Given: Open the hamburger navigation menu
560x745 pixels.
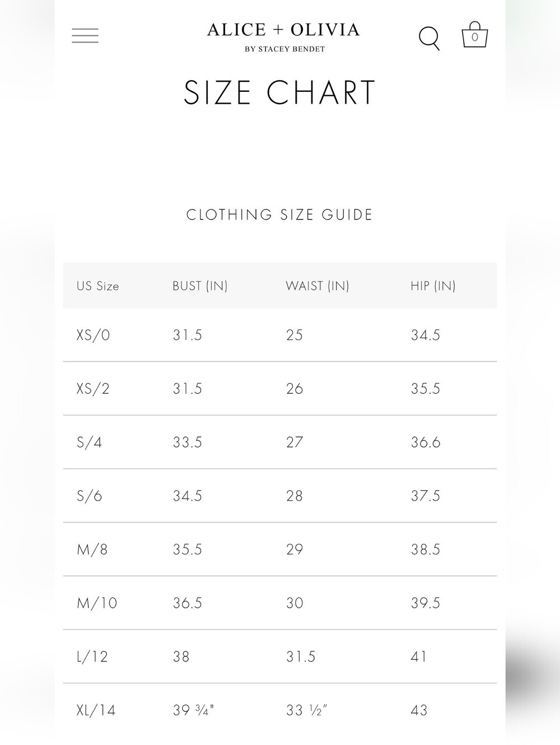Looking at the screenshot, I should pos(85,36).
